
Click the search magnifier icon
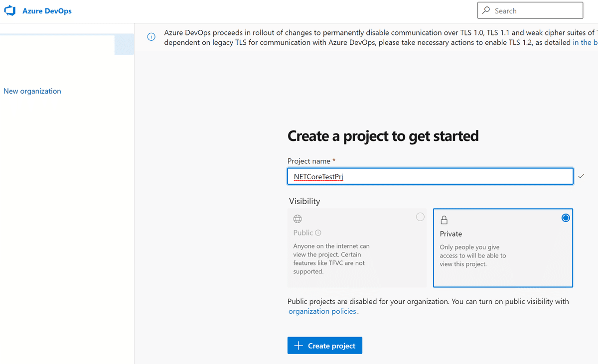(486, 10)
